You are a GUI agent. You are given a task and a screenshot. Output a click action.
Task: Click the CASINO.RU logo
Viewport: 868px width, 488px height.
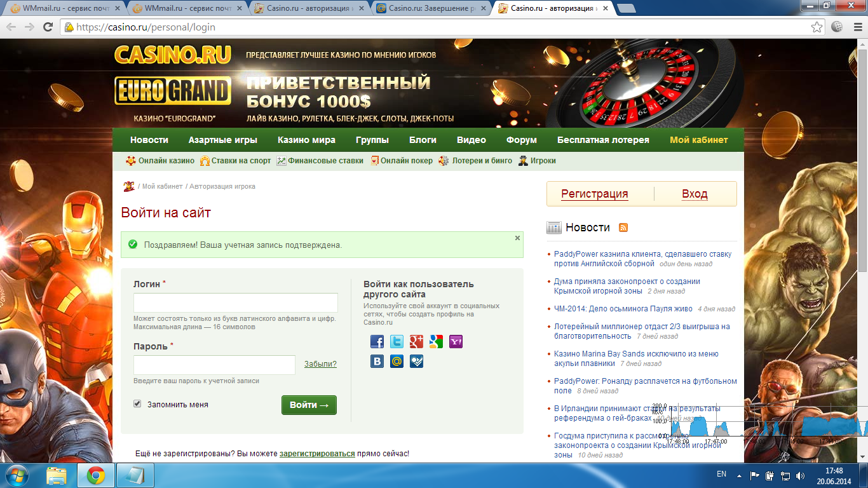point(172,55)
